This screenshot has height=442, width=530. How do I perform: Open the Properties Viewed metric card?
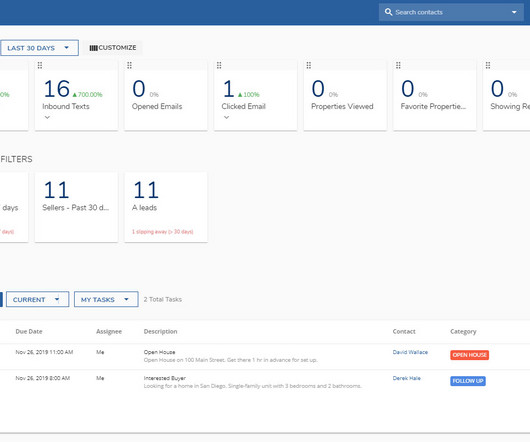[x=345, y=96]
